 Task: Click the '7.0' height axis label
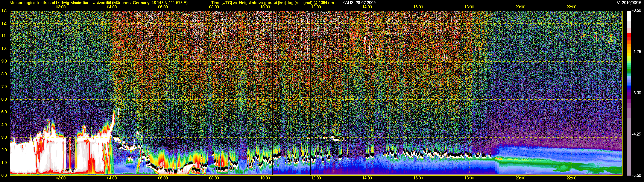coord(4,87)
